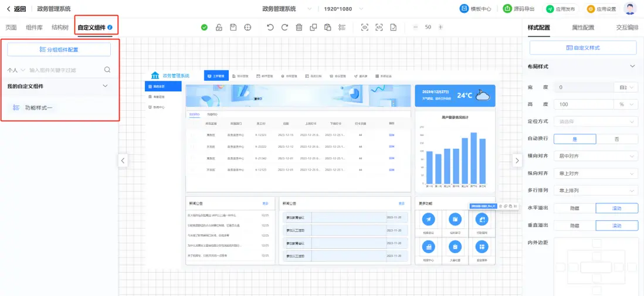Click the info icon beside 自定义组件
Viewport: 644px width, 296px height.
coord(110,28)
